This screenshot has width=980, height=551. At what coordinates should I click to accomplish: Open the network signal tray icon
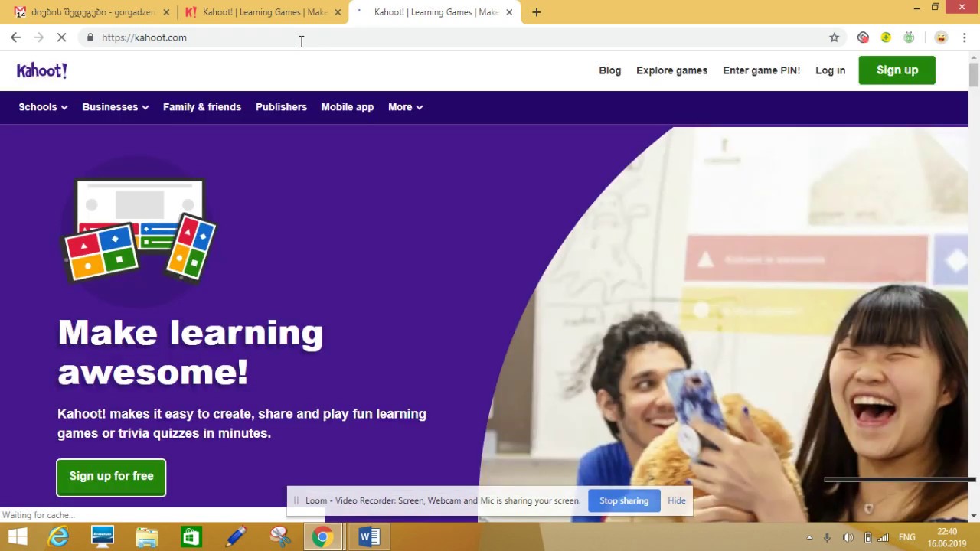pyautogui.click(x=884, y=537)
